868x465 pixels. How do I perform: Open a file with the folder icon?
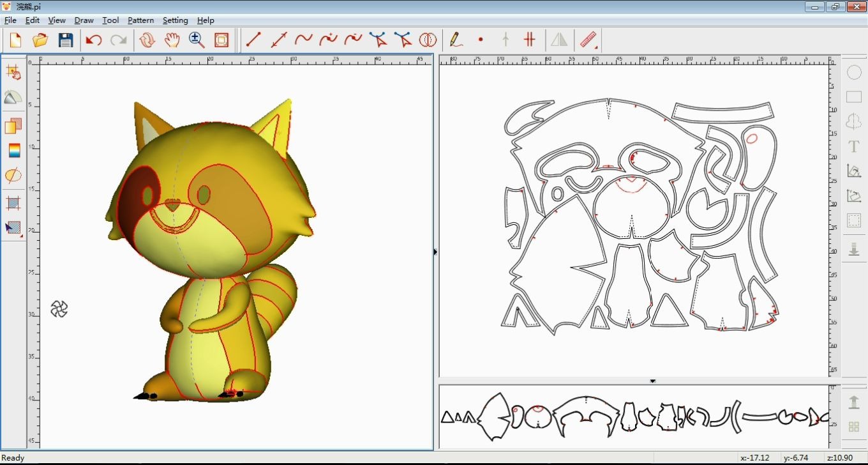point(40,40)
